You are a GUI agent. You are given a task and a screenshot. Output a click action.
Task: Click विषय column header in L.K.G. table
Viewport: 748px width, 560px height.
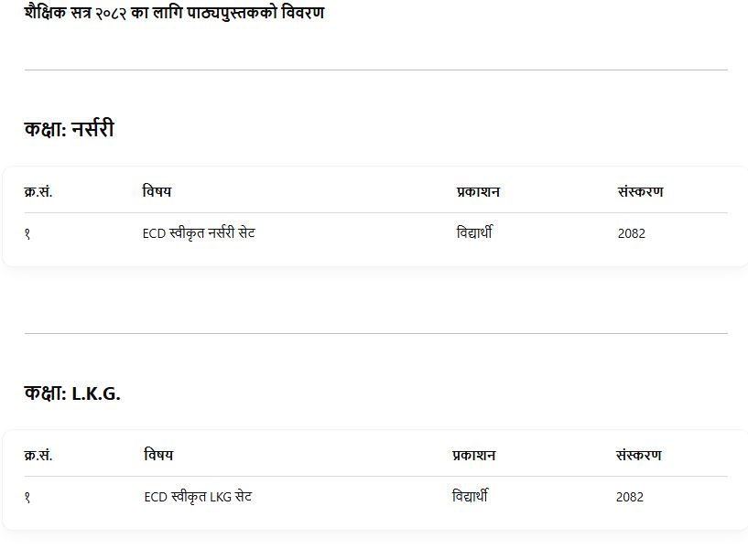coord(158,456)
